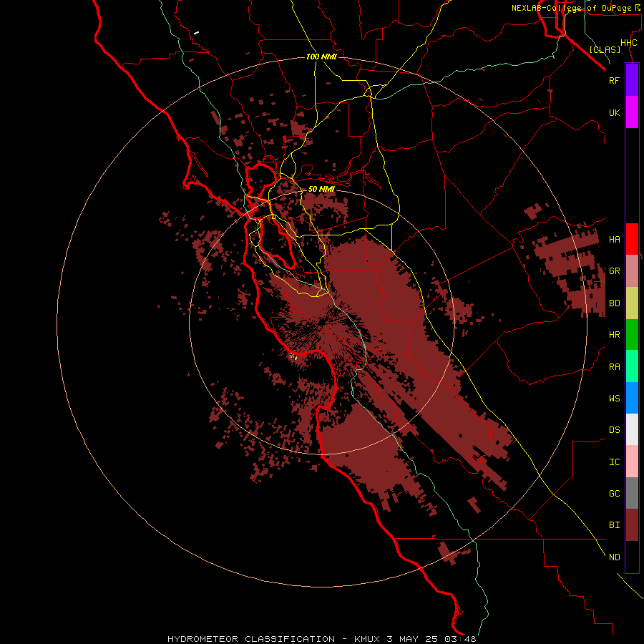Viewport: 644px width, 644px height.
Task: Click the BD yellow legend swatch
Action: pyautogui.click(x=632, y=303)
